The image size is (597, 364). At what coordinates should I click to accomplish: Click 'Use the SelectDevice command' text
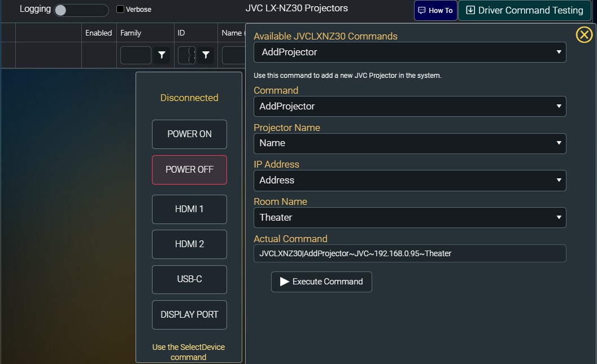189,352
